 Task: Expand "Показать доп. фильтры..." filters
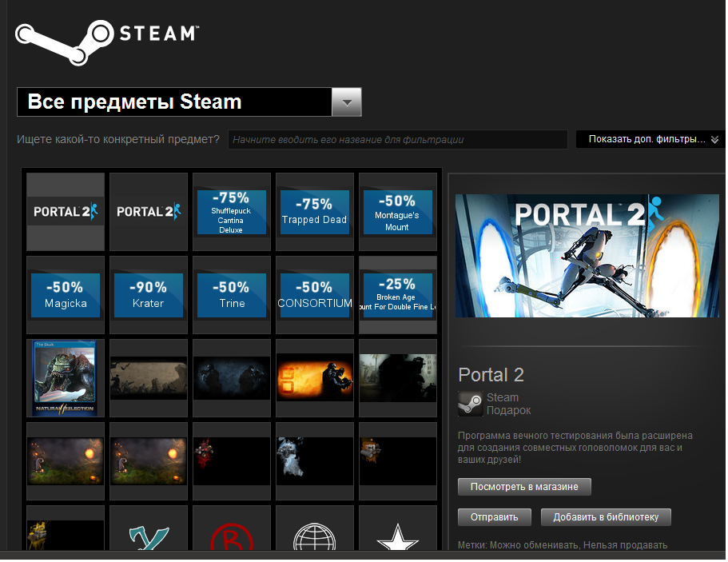tap(650, 139)
